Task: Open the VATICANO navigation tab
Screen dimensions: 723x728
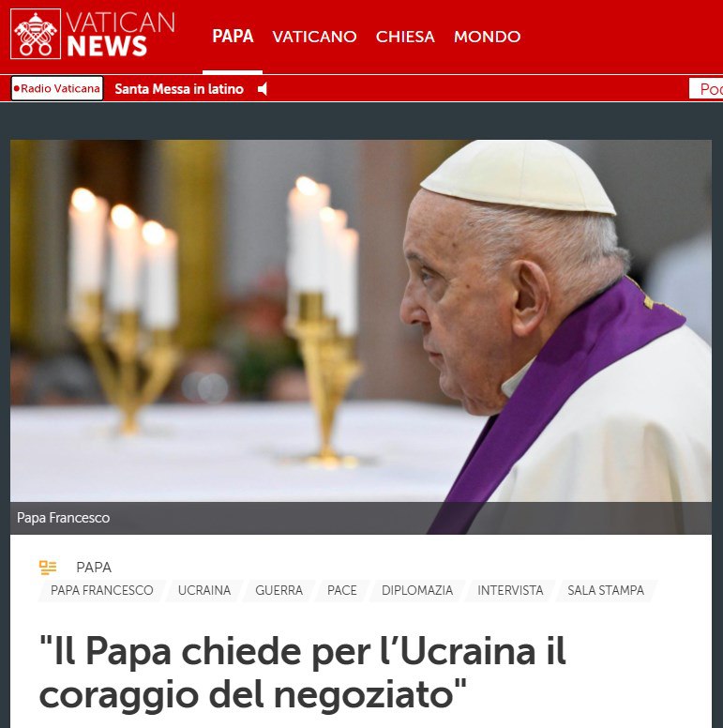Action: tap(314, 37)
